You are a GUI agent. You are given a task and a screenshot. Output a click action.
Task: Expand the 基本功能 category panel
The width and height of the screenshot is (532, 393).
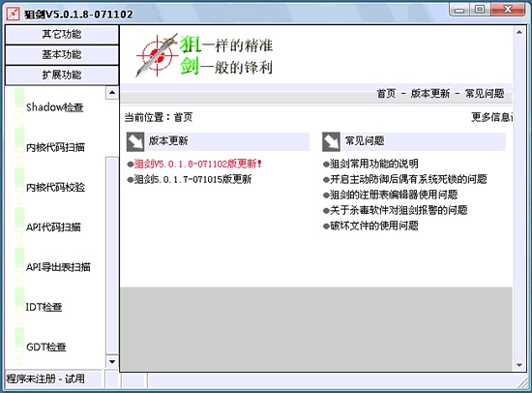pyautogui.click(x=62, y=54)
